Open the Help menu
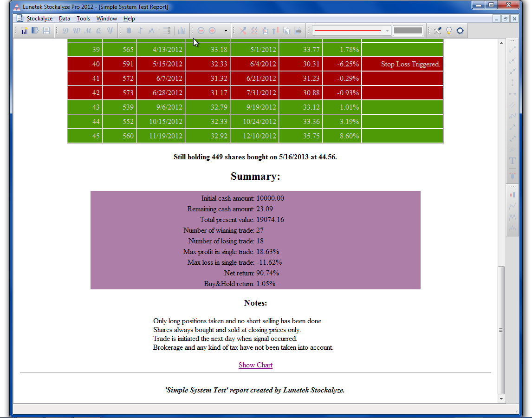This screenshot has width=532, height=418. [129, 19]
